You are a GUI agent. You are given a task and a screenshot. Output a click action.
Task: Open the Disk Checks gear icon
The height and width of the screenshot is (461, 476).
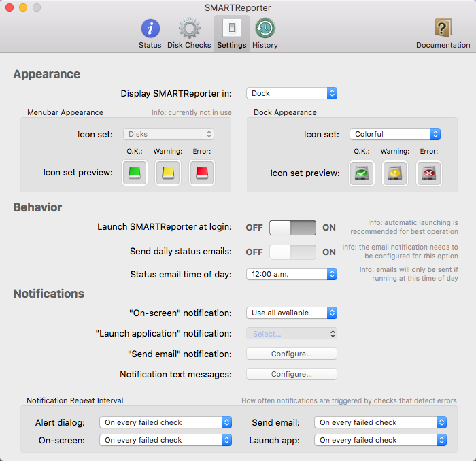click(x=190, y=29)
